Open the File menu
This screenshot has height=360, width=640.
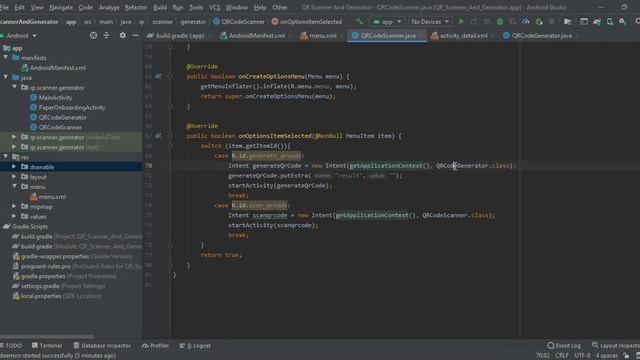(x=4, y=7)
